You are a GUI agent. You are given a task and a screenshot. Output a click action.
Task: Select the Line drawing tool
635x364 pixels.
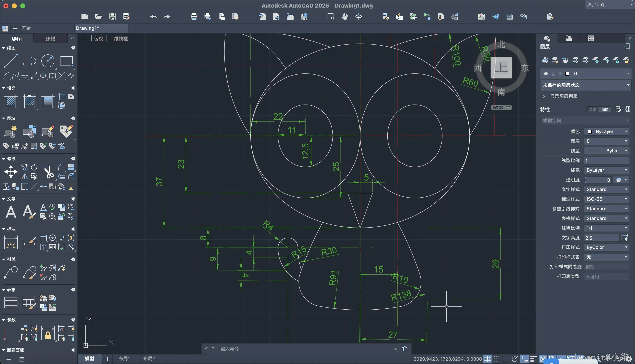(x=11, y=61)
